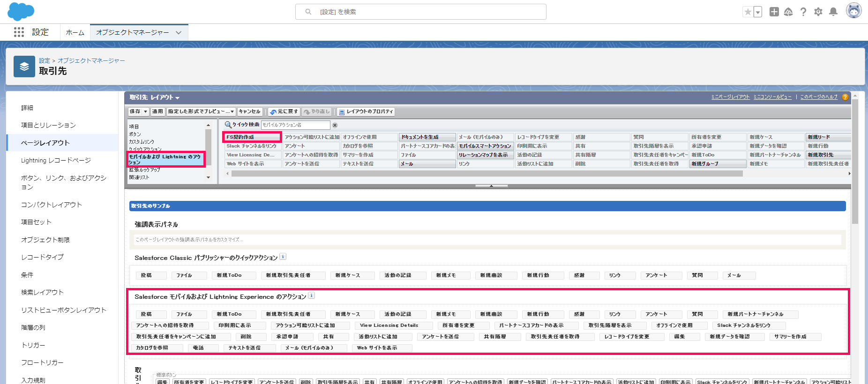This screenshot has width=868, height=384.
Task: Expand the 取引先 レイアウト dropdown title
Action: 155,97
